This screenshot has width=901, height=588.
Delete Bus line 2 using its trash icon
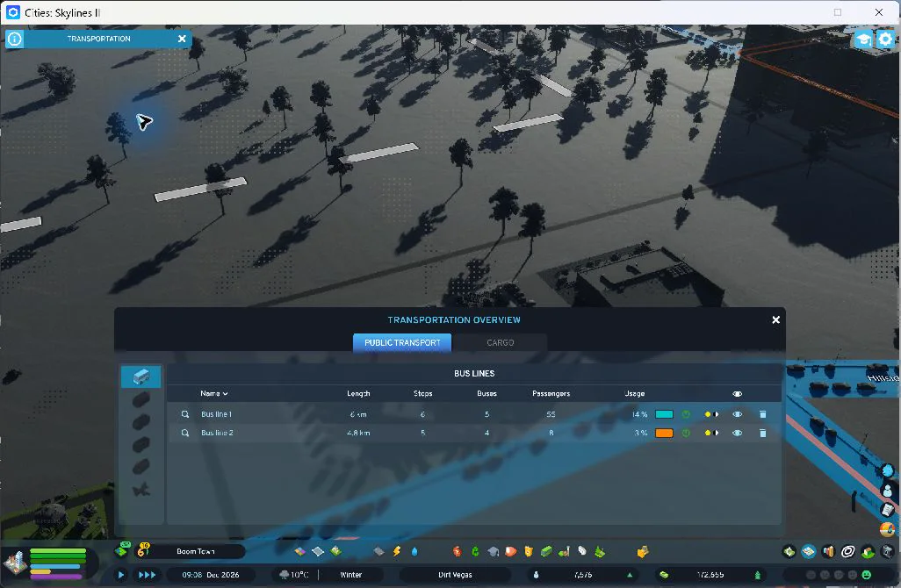tap(762, 433)
